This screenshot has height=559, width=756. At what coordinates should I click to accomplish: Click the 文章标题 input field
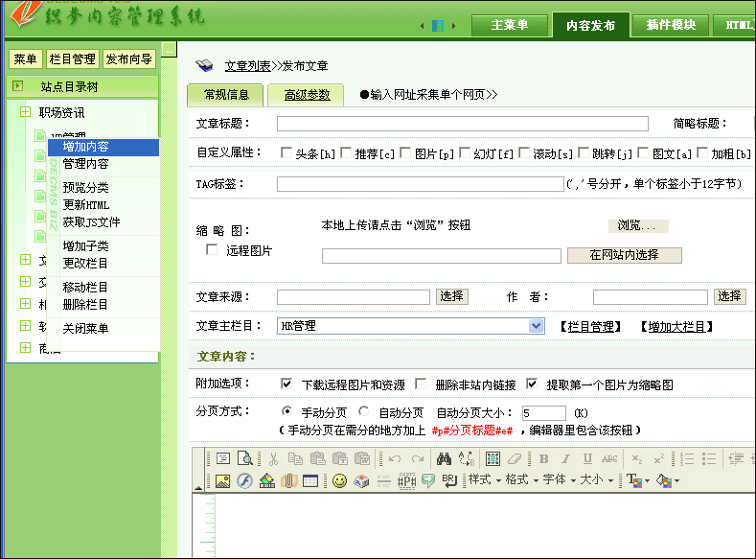pyautogui.click(x=462, y=124)
